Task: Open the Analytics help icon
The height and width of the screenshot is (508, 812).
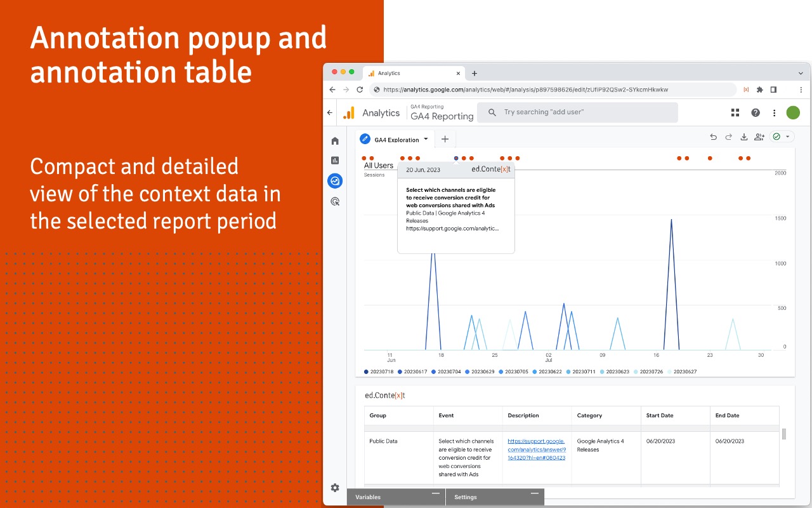Action: (x=756, y=112)
